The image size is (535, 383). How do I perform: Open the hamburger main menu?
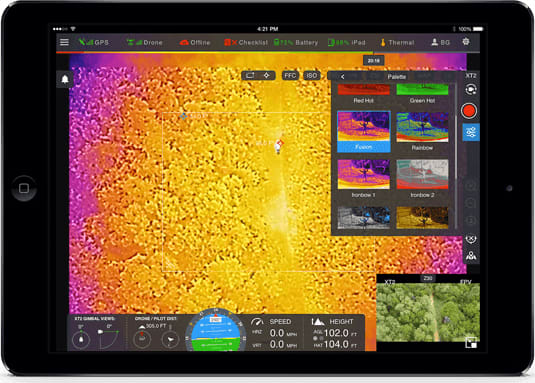click(x=64, y=42)
